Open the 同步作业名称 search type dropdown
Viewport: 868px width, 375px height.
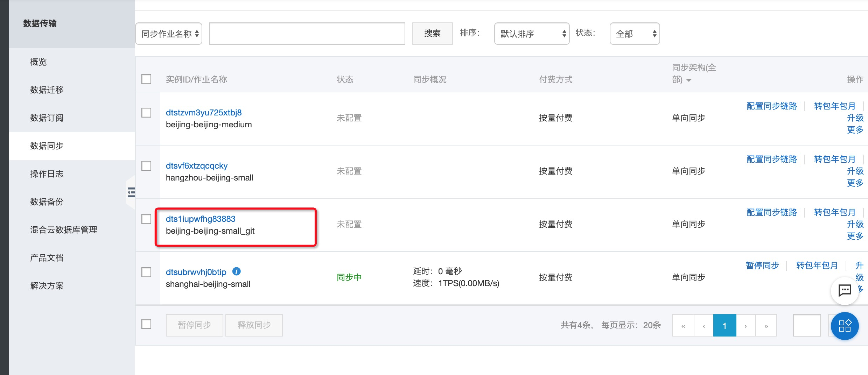coord(169,34)
